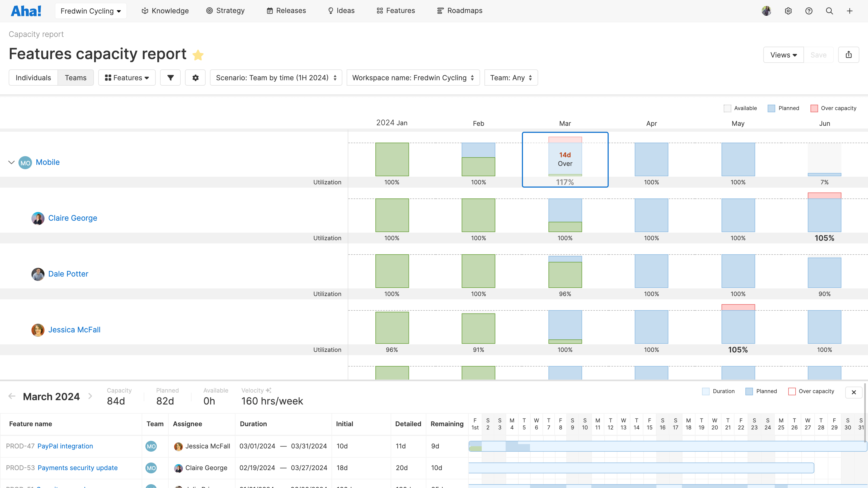868x488 pixels.
Task: Open report settings via the gear icon
Action: 195,78
